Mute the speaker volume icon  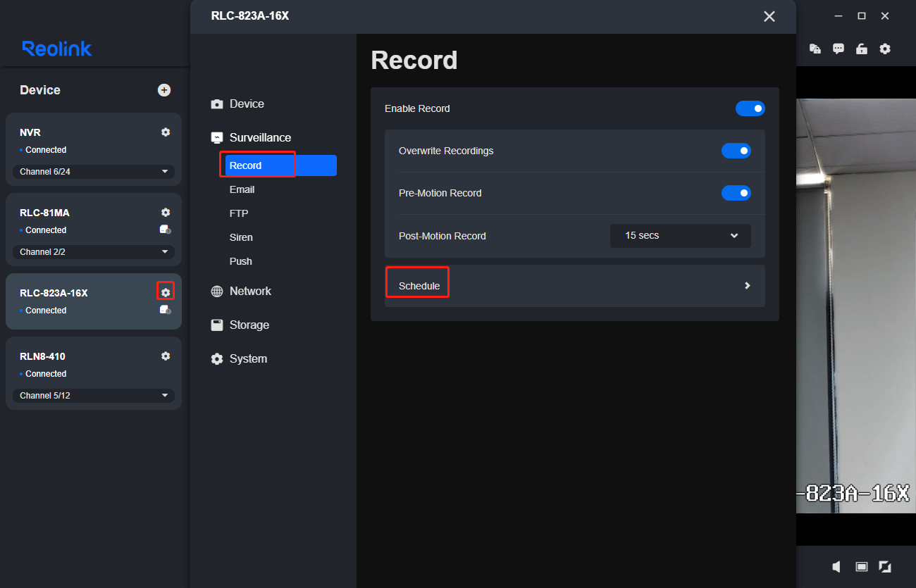[x=836, y=567]
